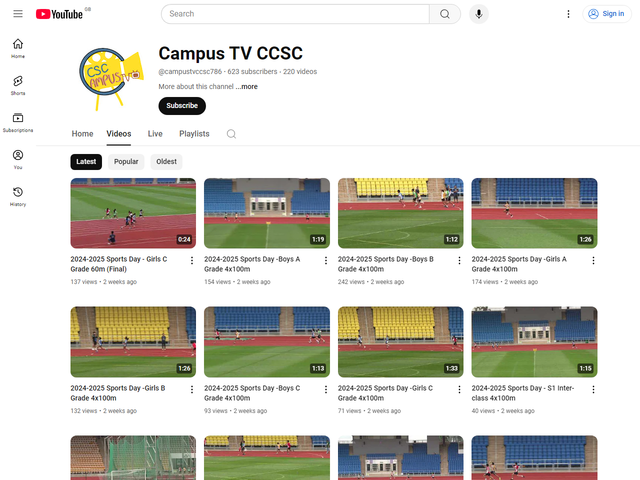This screenshot has width=640, height=480.
Task: Open options menu for Girls C Grade 60m video
Action: click(192, 260)
